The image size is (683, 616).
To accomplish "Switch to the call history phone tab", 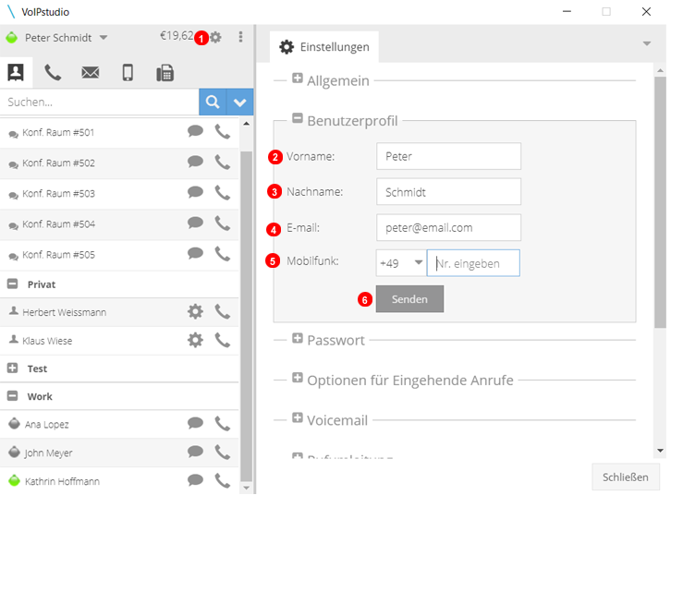I will 53,72.
